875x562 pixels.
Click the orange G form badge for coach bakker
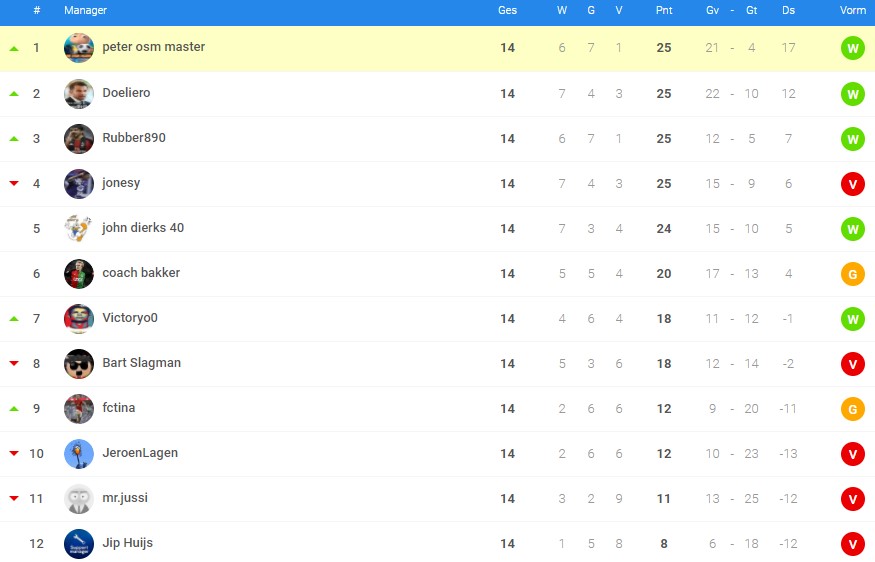click(x=853, y=274)
